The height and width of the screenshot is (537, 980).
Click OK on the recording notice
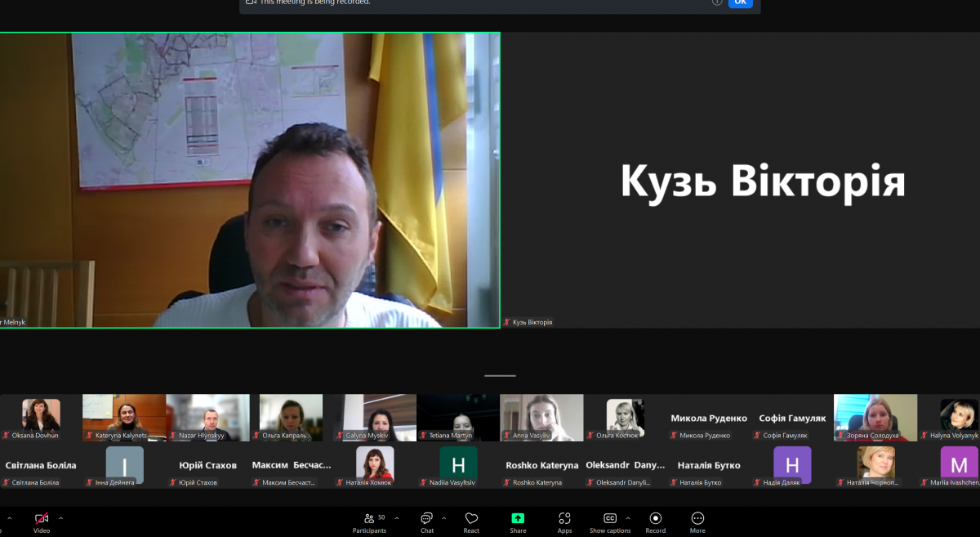coord(740,2)
